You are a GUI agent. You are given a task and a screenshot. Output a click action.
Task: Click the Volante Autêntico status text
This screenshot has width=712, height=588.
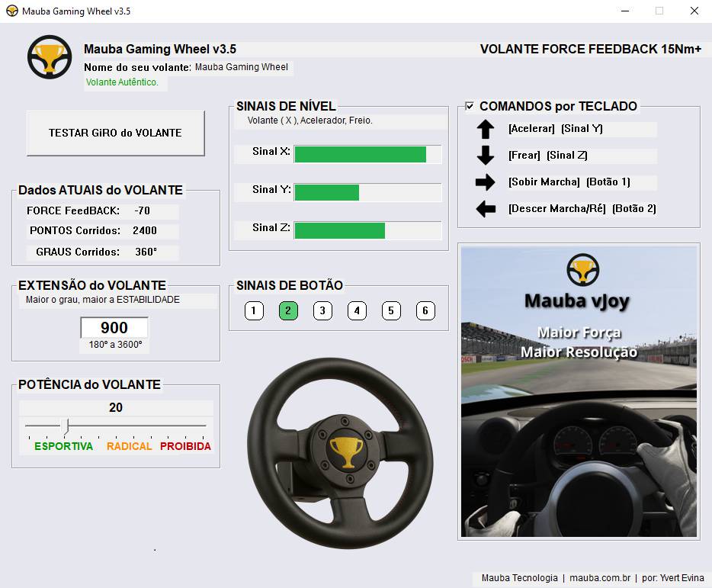122,82
